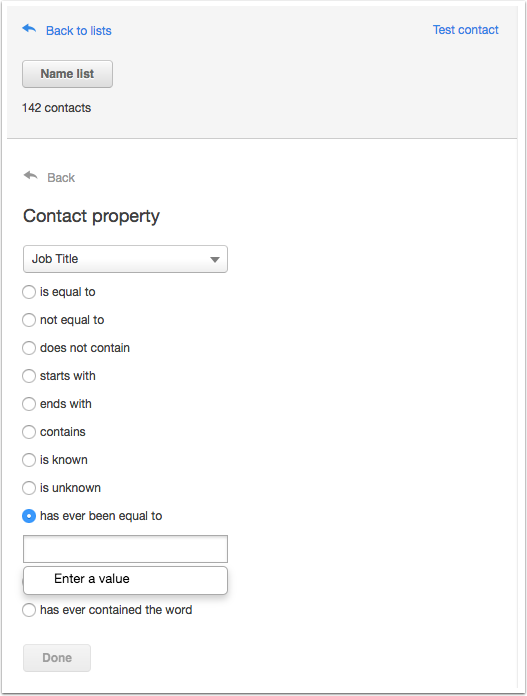Screen dimensions: 527x696
Task: Go to Back to lists link
Action: 79,31
